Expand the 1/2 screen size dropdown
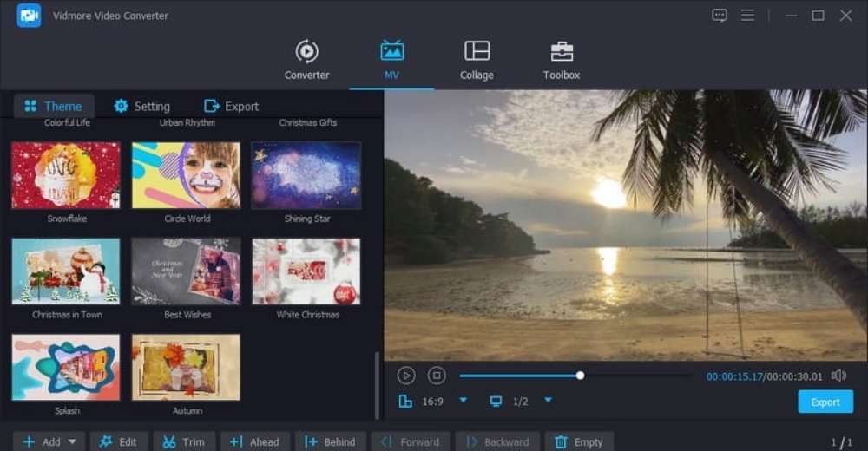This screenshot has height=451, width=868. click(x=548, y=401)
